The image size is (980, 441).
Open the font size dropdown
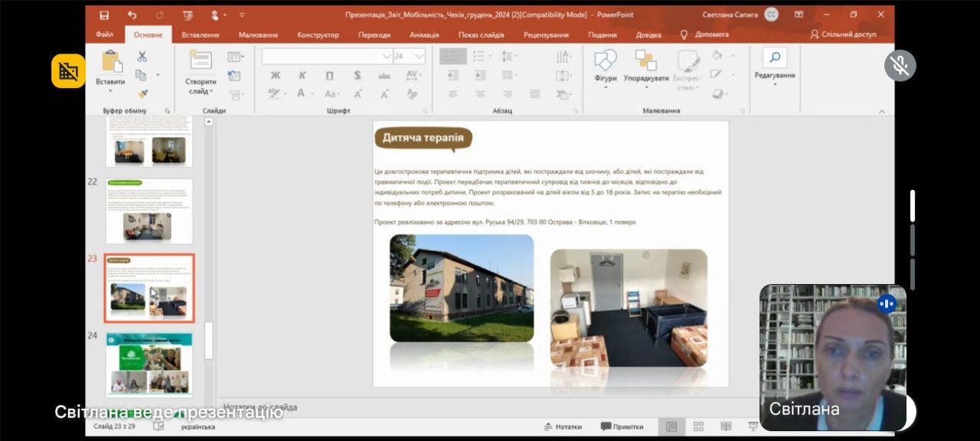tap(419, 56)
